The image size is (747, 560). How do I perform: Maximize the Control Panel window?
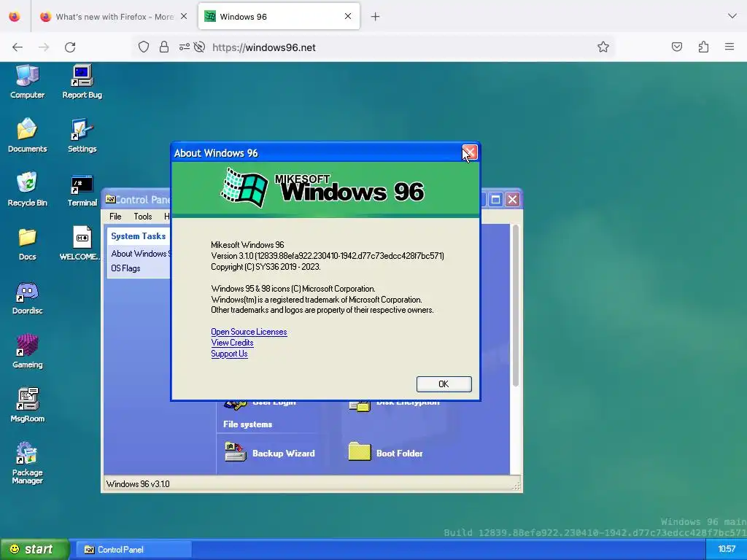495,199
